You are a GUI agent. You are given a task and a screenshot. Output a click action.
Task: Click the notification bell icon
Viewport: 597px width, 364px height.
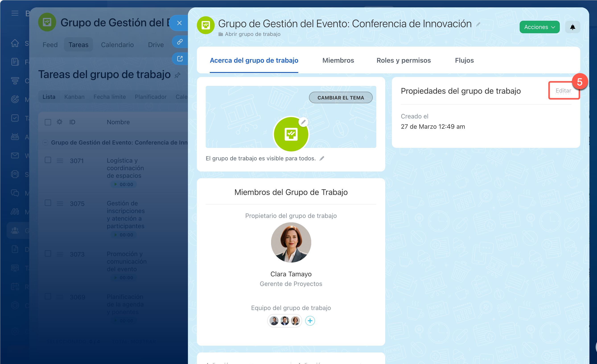click(x=572, y=27)
